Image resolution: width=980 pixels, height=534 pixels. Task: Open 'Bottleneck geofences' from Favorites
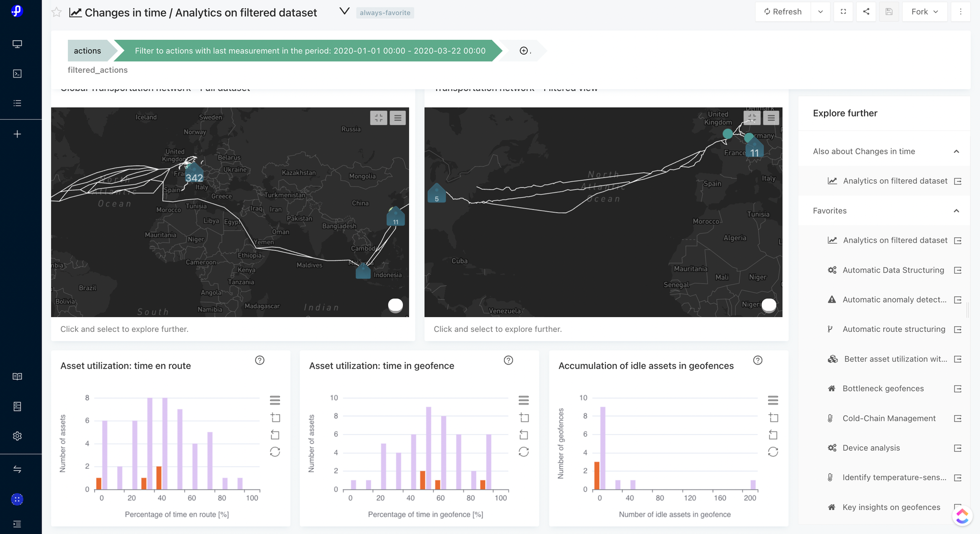point(882,388)
